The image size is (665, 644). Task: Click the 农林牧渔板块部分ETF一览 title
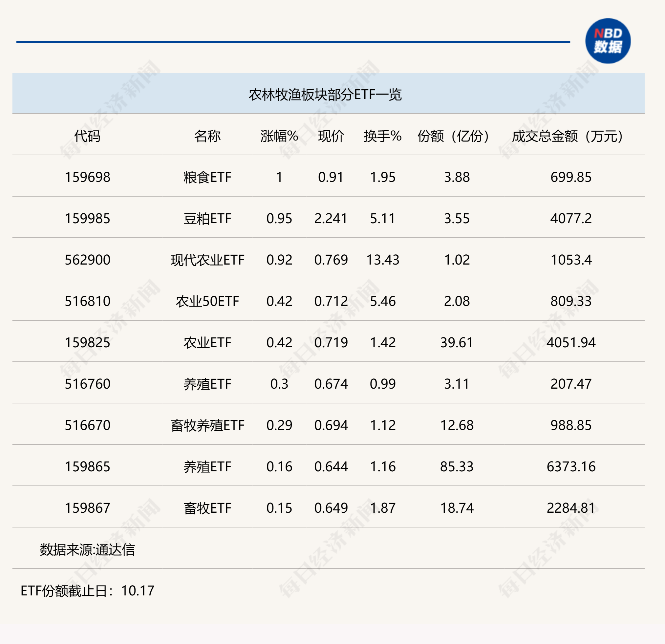click(x=325, y=95)
